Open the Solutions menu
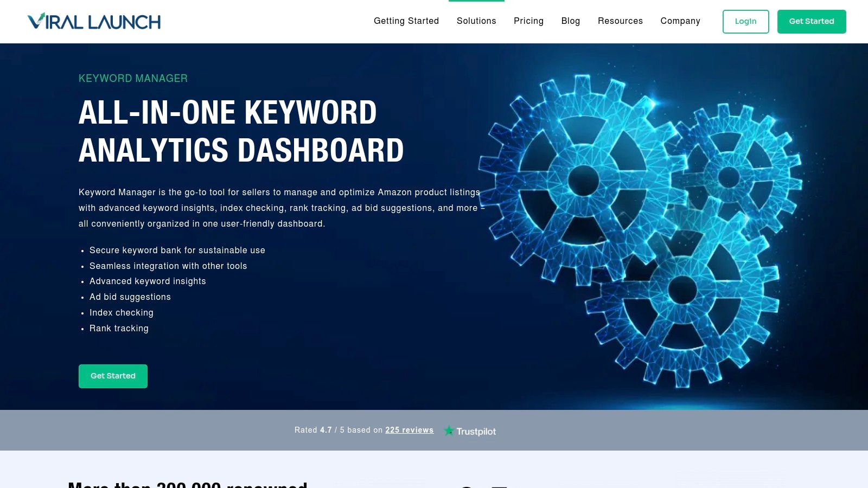The height and width of the screenshot is (488, 868). pyautogui.click(x=476, y=21)
